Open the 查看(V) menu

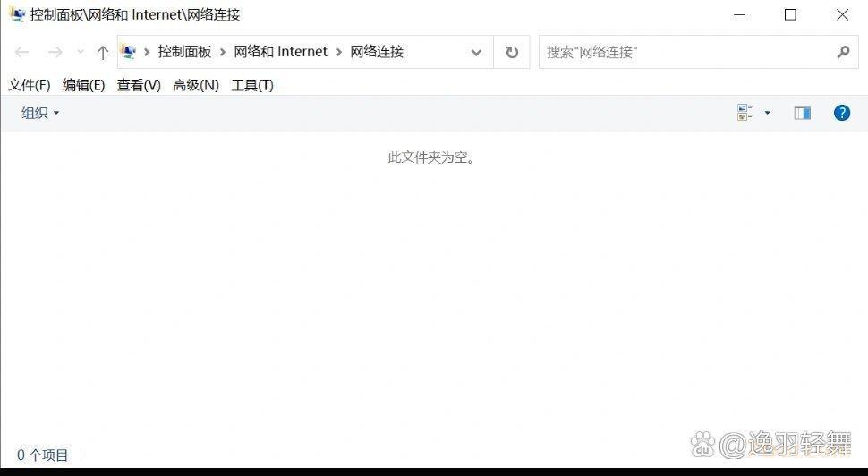[x=139, y=85]
